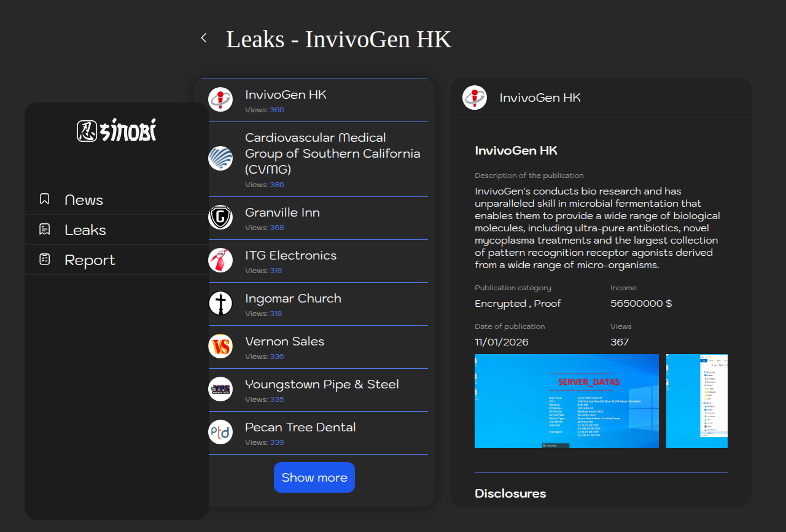Viewport: 786px width, 532px height.
Task: Open the InvivoGen HK list entry
Action: point(286,95)
